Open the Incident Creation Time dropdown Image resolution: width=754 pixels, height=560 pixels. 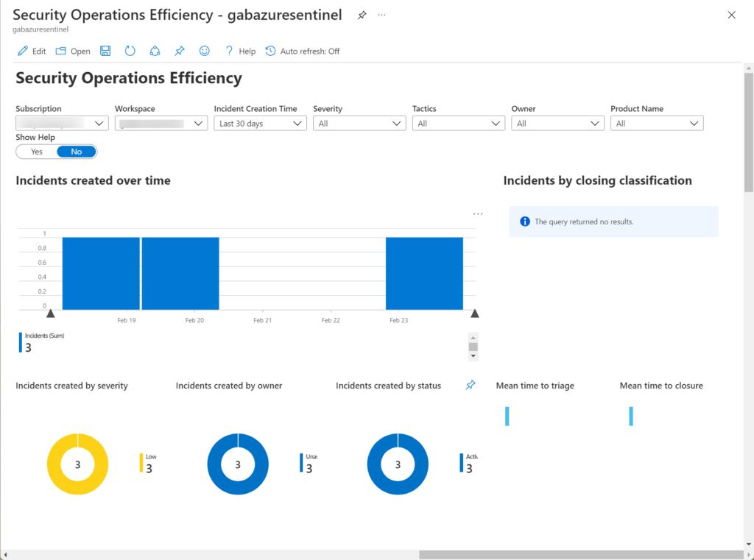260,124
